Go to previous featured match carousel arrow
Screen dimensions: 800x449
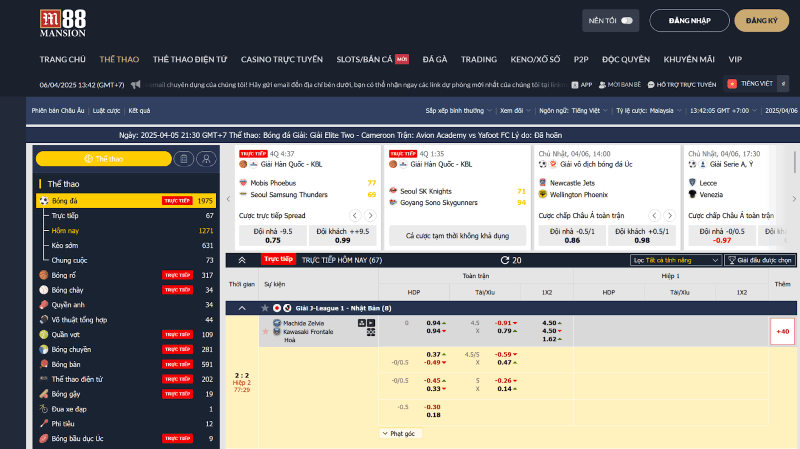pyautogui.click(x=229, y=199)
